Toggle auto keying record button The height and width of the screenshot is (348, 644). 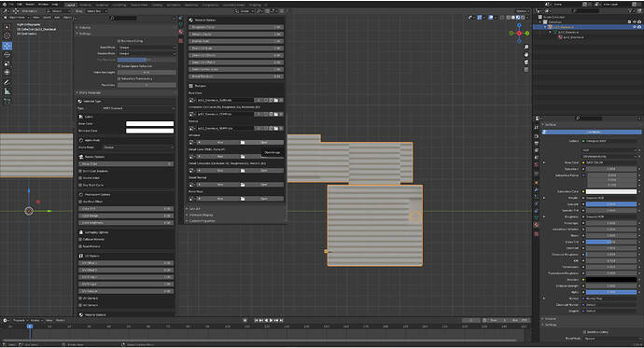(245, 320)
